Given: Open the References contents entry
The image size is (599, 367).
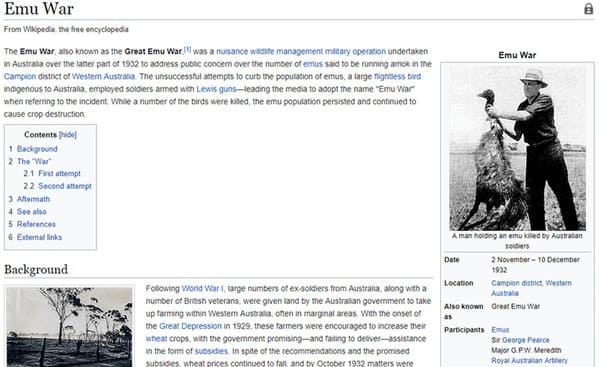Looking at the screenshot, I should 36,225.
